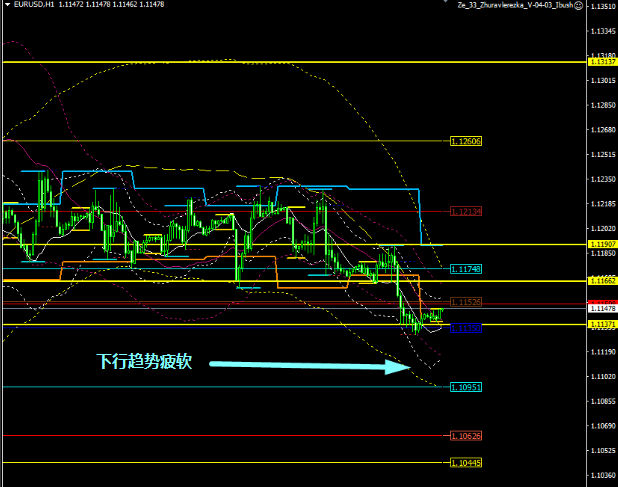Click the 1.12350 value on price scale

click(602, 180)
